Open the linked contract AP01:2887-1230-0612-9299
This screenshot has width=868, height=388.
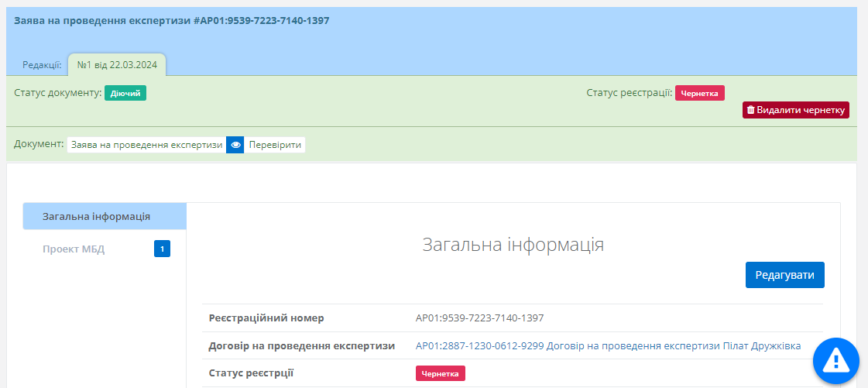[x=608, y=345]
